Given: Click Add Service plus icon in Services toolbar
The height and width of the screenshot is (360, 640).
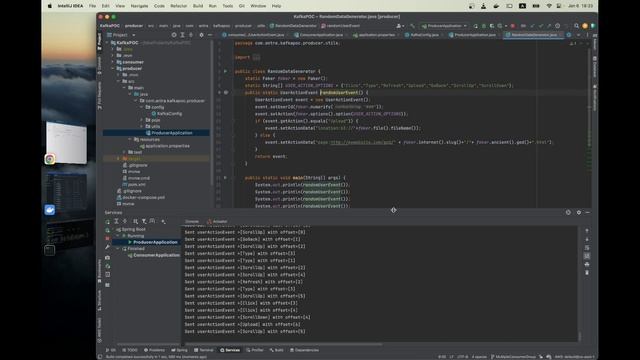Looking at the screenshot, I should (163, 221).
